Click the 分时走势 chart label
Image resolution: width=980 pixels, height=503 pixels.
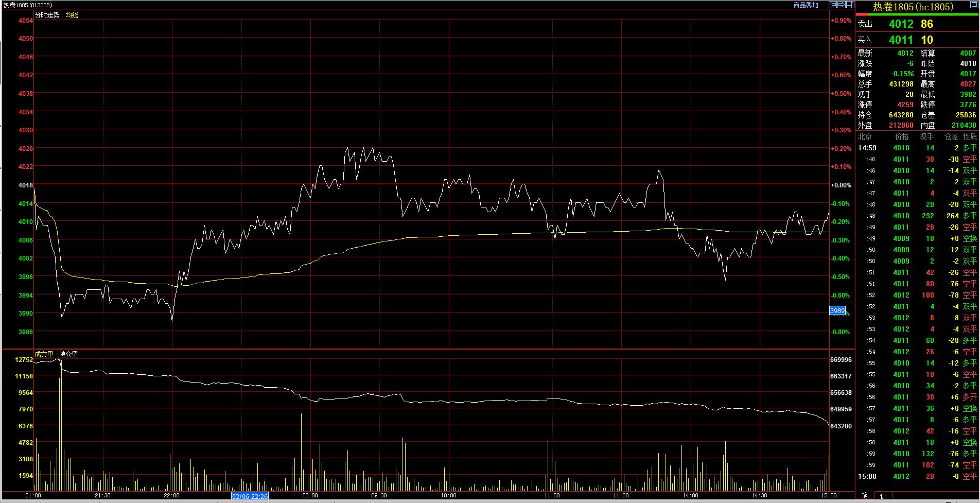47,15
